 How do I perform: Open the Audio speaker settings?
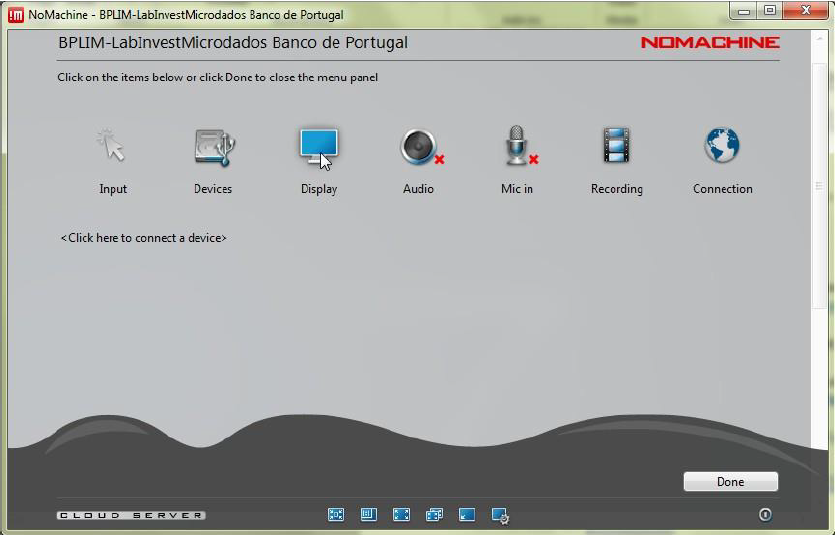pos(418,147)
